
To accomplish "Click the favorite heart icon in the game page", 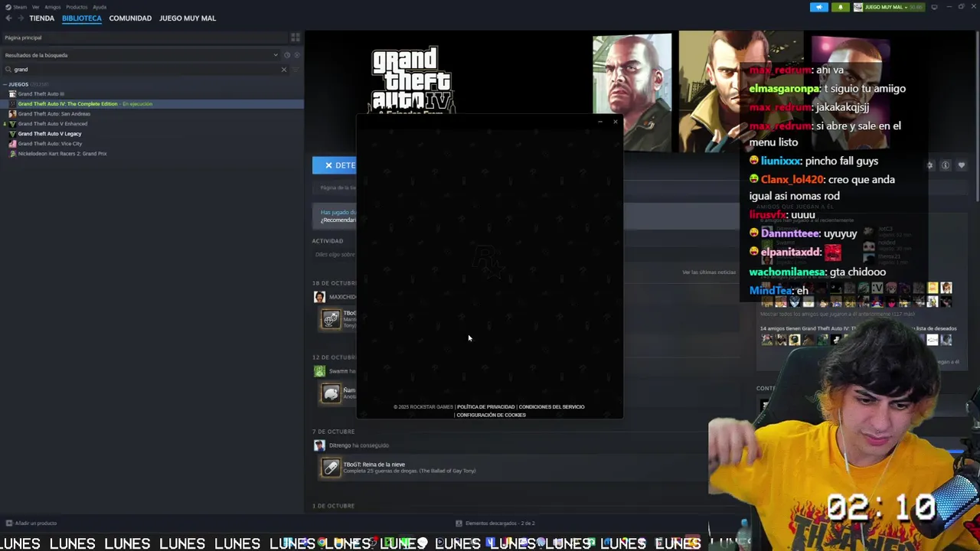I will pos(962,165).
